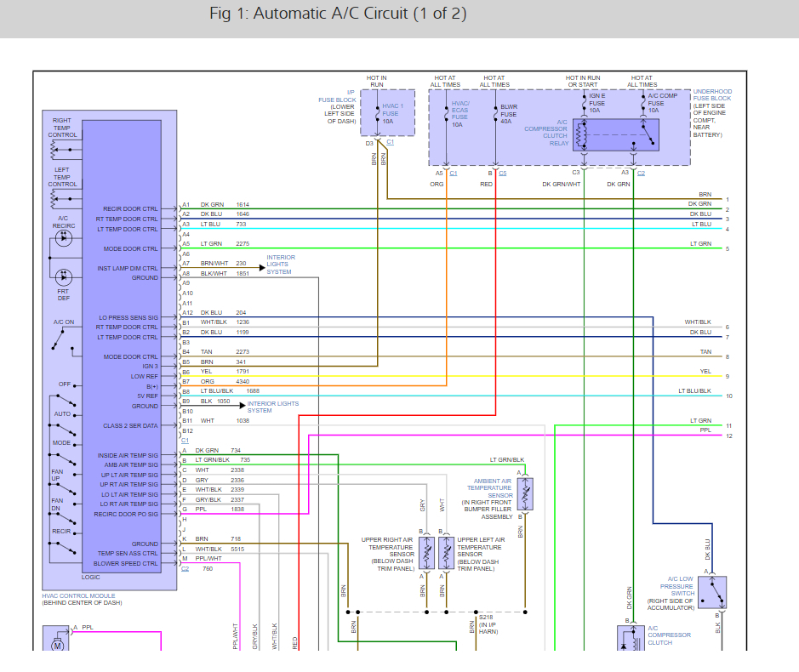Click the upper left air temperature sensor symbol
This screenshot has width=799, height=672.
click(443, 553)
